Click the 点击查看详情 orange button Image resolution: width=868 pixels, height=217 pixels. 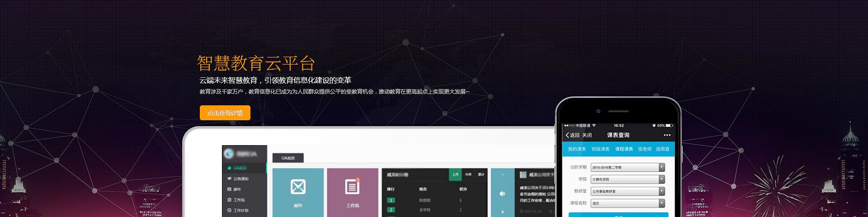pos(225,113)
